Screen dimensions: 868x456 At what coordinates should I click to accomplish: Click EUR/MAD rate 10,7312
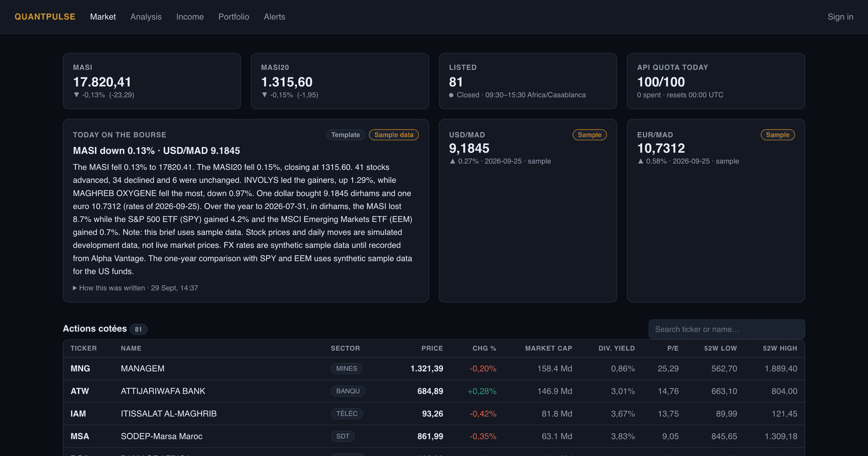661,149
